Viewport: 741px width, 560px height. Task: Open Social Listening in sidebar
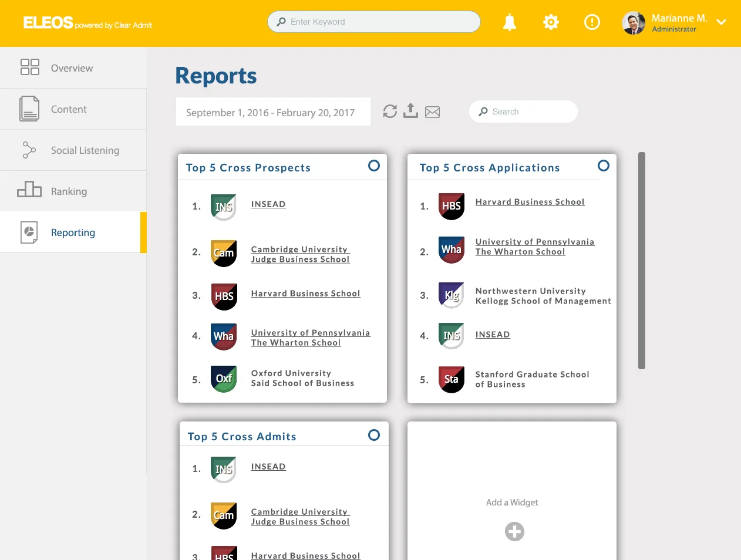pyautogui.click(x=73, y=150)
